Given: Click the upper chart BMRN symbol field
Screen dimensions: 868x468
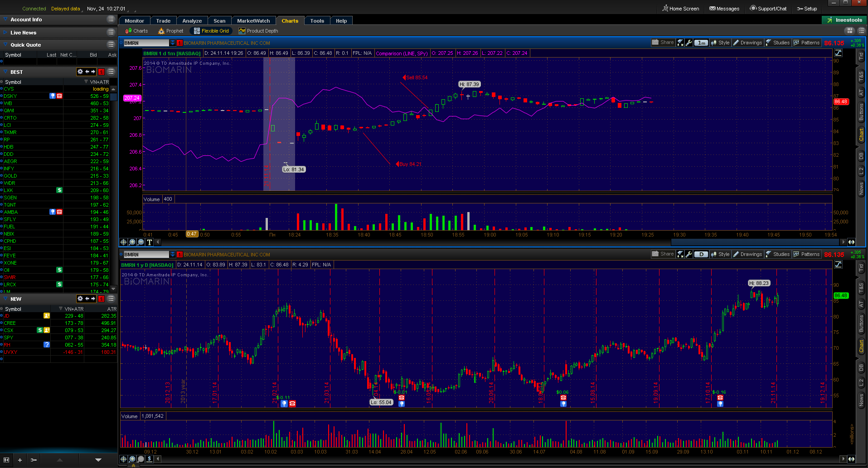Looking at the screenshot, I should coord(145,43).
